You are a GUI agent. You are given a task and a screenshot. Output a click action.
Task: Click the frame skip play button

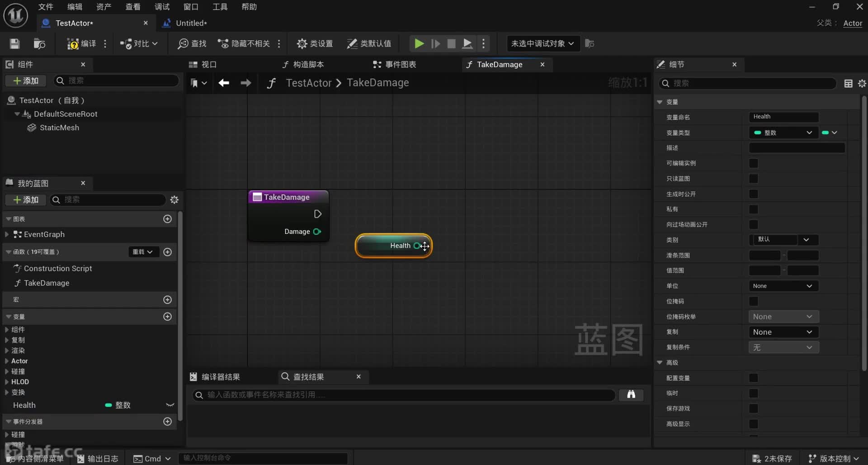(435, 43)
